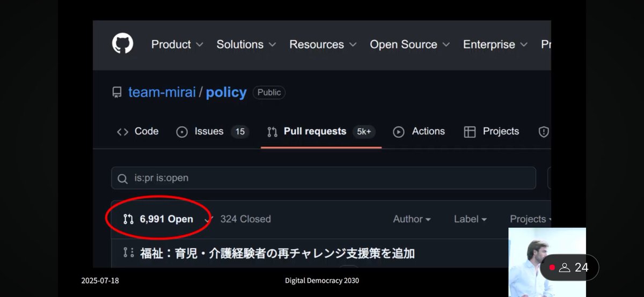
Task: Switch to the Code tab
Action: tap(137, 131)
